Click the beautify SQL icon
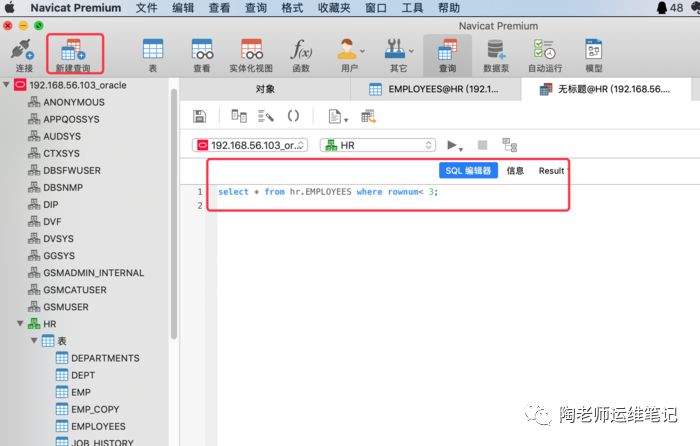The height and width of the screenshot is (446, 700). pos(266,116)
